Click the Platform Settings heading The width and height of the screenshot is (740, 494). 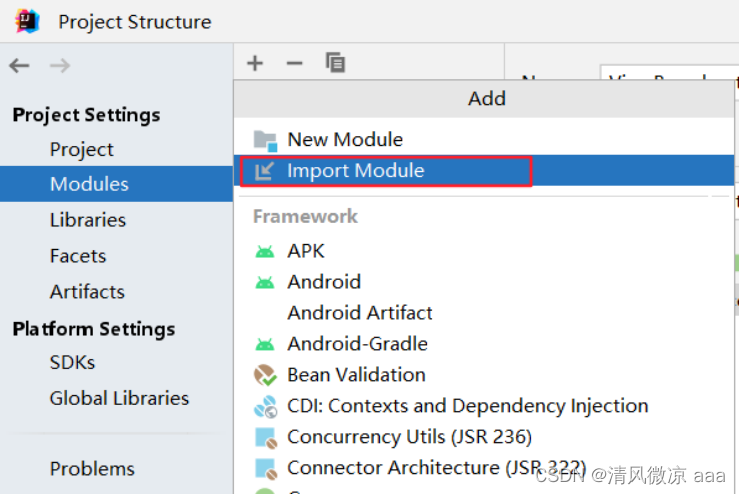(93, 329)
